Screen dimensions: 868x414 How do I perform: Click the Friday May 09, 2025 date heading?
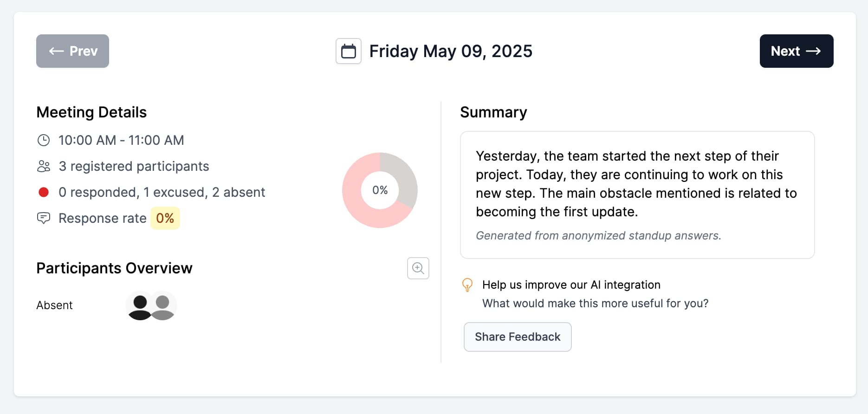pyautogui.click(x=450, y=51)
